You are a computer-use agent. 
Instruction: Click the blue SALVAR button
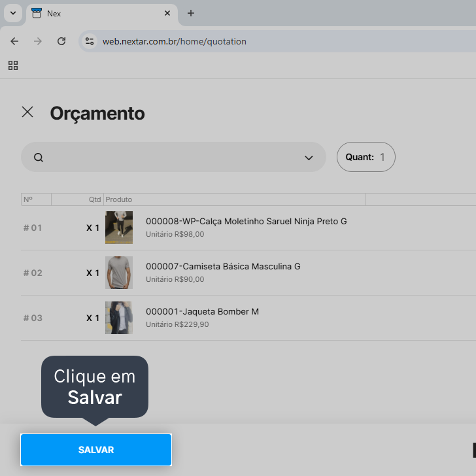[x=96, y=450]
